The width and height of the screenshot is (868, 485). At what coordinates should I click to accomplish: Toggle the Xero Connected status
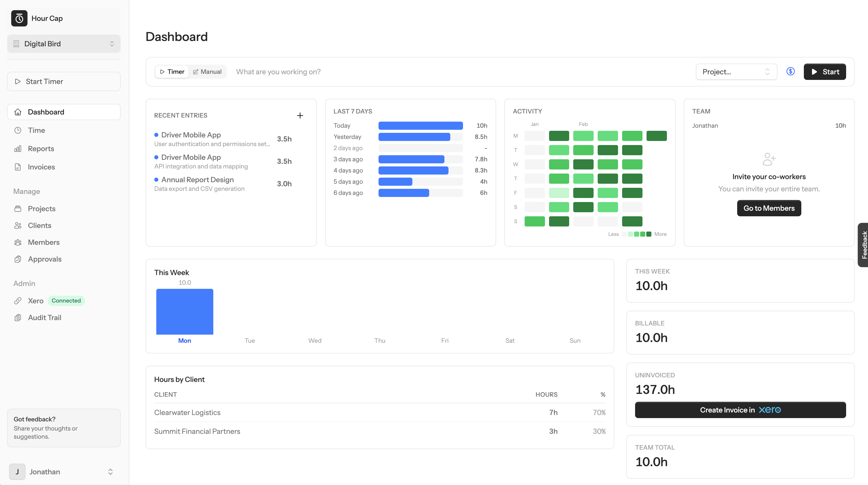point(66,301)
